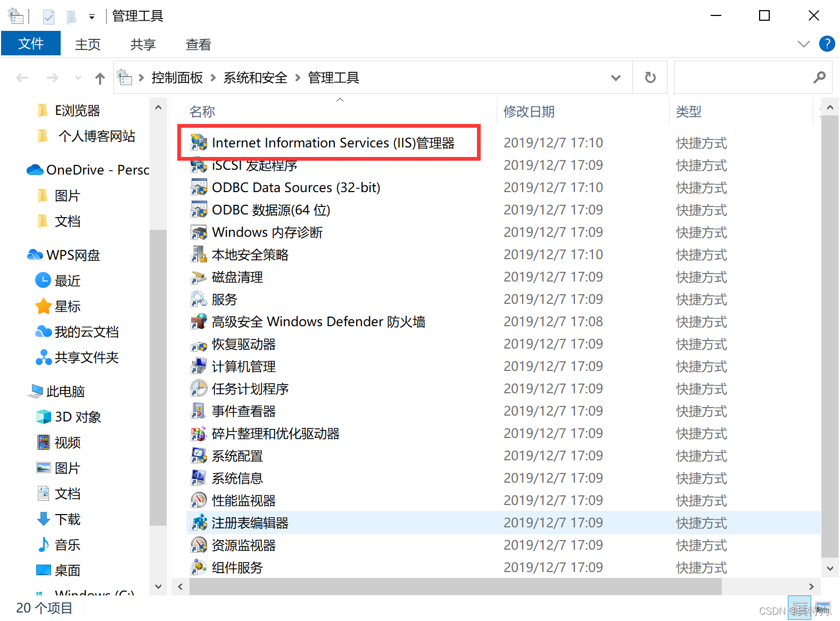Expand the chevron after 系统和安全 in address bar
The height and width of the screenshot is (621, 840).
click(298, 78)
